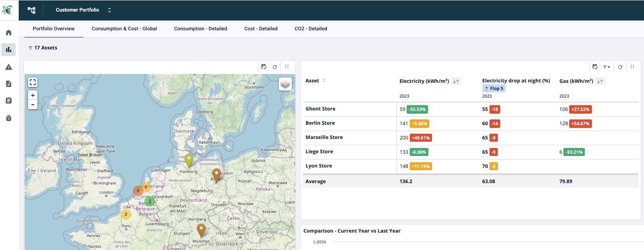Click the +54.67% gas badge
This screenshot has height=250, width=644.
click(581, 123)
